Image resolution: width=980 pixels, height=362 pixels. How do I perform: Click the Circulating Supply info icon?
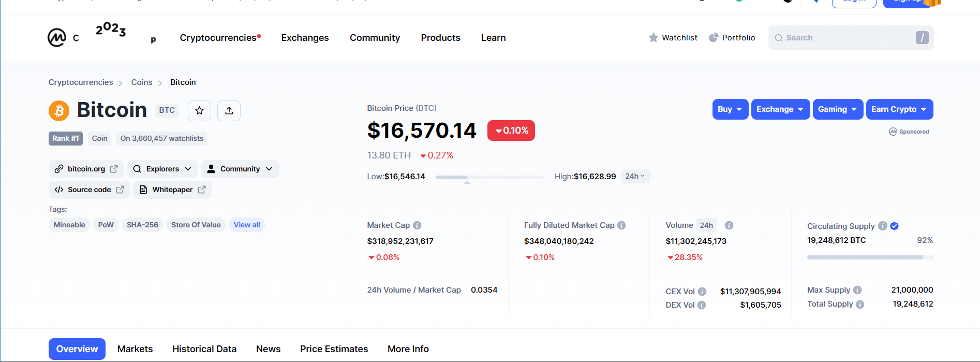(883, 226)
